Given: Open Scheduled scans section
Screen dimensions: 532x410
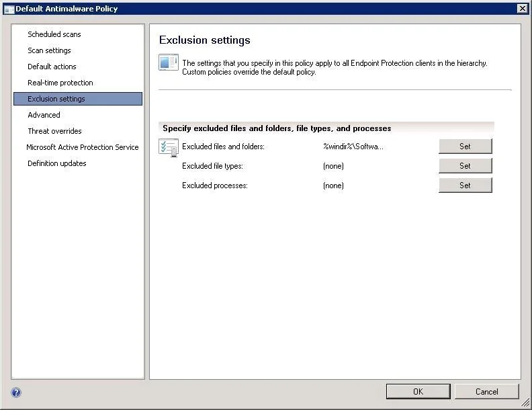Looking at the screenshot, I should [x=54, y=34].
